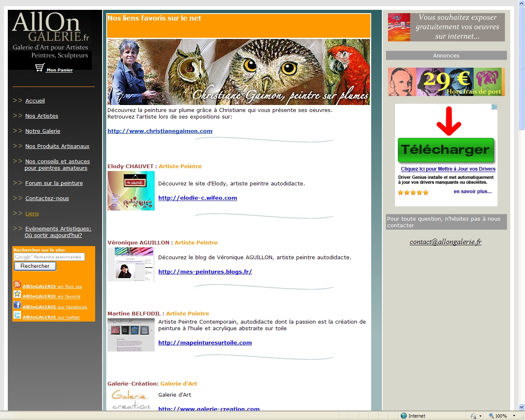Open Nos Artistes menu item
The image size is (525, 420).
coord(41,116)
